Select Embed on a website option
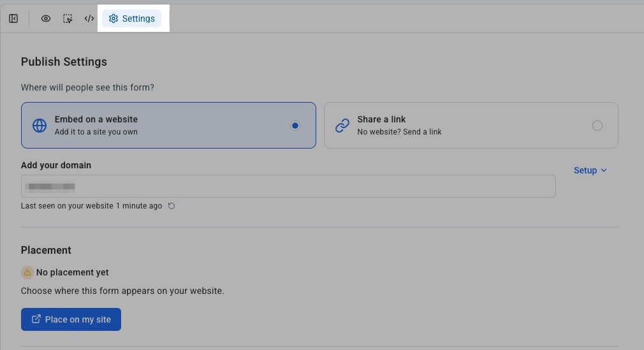This screenshot has width=644, height=350. (168, 126)
